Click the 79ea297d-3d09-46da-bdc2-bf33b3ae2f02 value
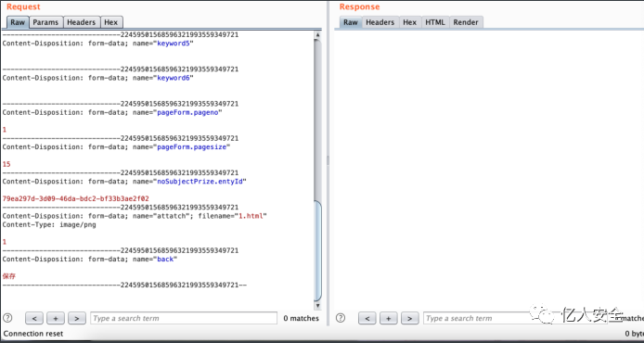Image resolution: width=644 pixels, height=343 pixels. tap(75, 198)
